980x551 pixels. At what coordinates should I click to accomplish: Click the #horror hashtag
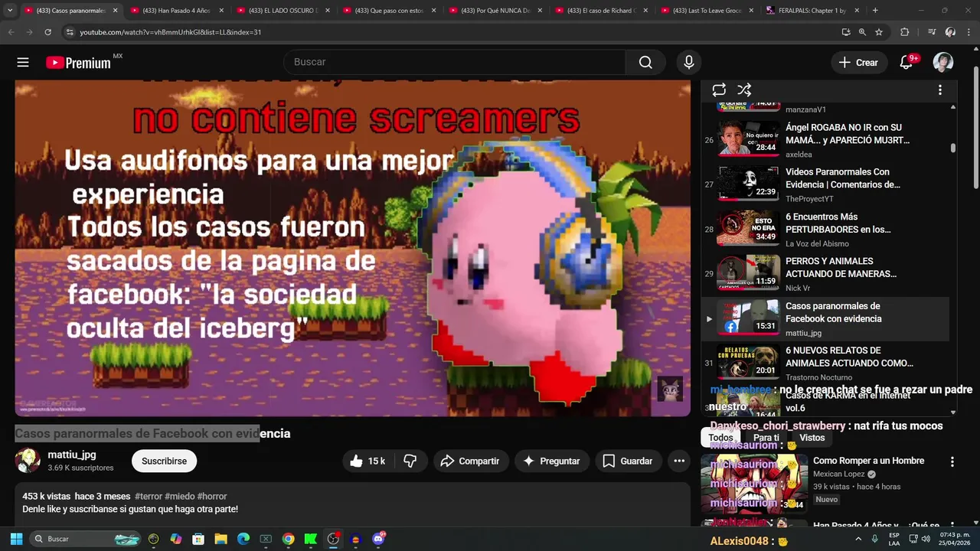point(212,496)
